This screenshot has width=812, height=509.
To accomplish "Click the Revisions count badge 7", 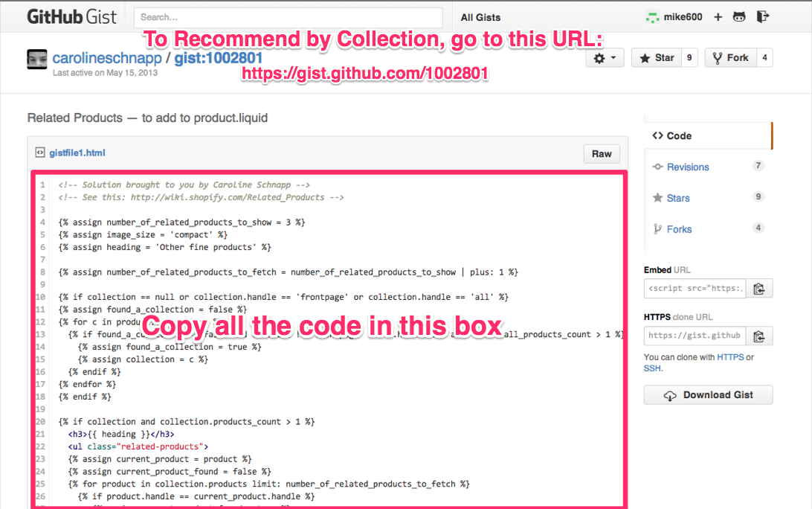I will (758, 166).
